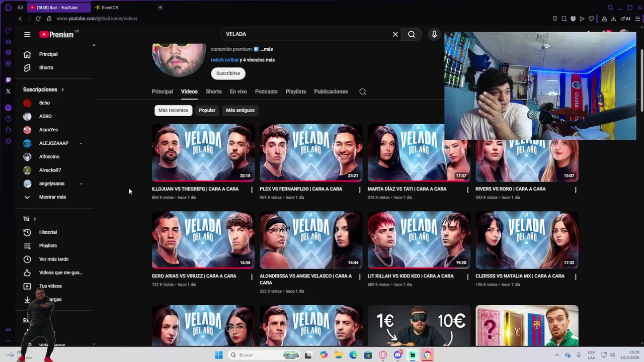This screenshot has width=644, height=362.
Task: Expand the Suscripciones section arrow
Action: tap(62, 89)
